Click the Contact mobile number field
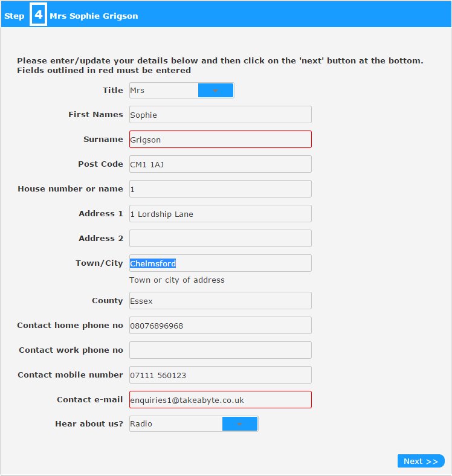Viewport: 452px width, 476px height. coord(220,375)
